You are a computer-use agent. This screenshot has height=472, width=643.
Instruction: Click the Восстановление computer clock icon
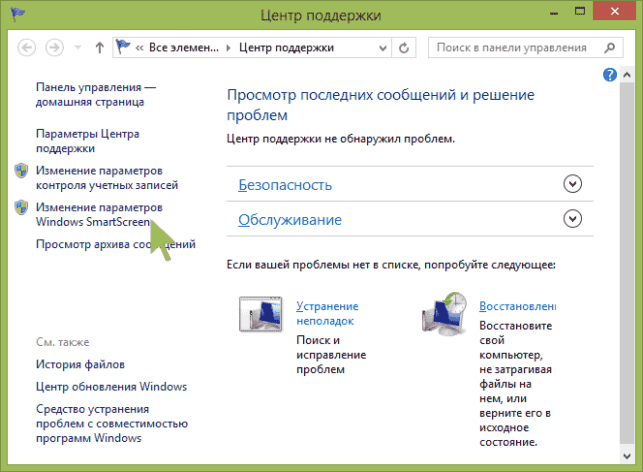[x=445, y=314]
